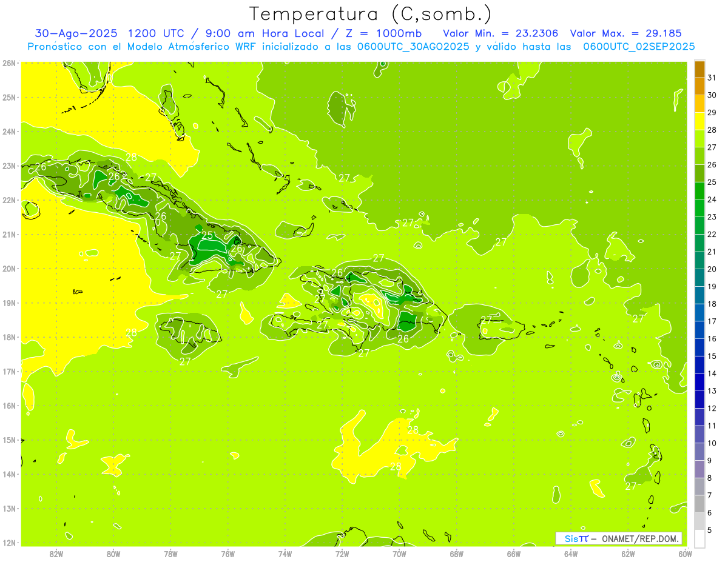Click the 60W longitude label

pyautogui.click(x=685, y=554)
